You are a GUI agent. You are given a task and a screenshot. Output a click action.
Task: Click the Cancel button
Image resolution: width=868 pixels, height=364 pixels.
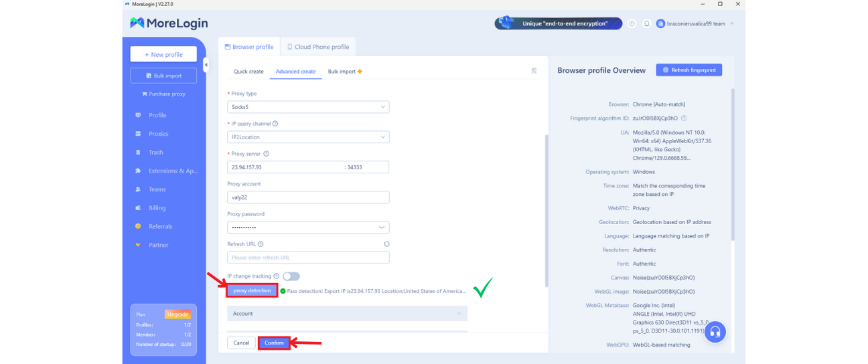pos(241,343)
